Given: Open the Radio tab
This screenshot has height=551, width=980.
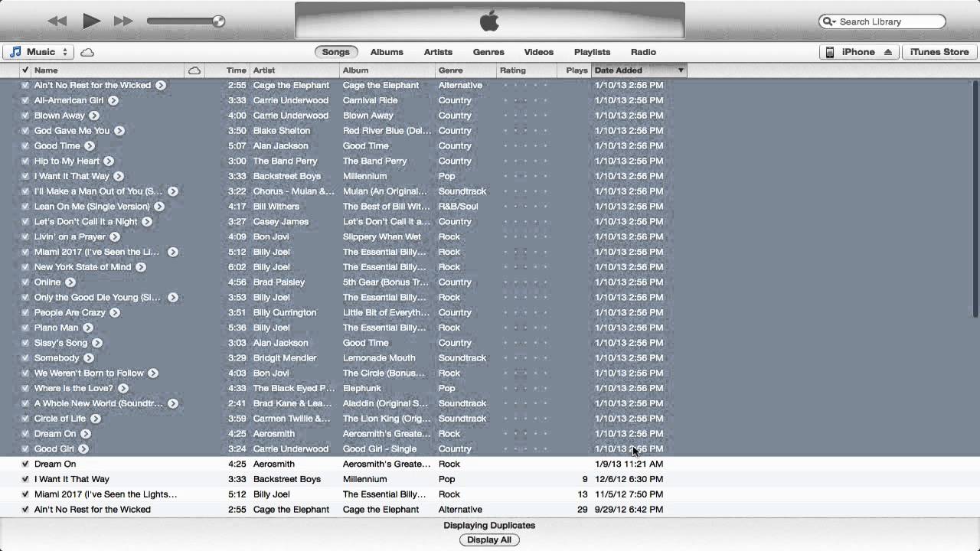Looking at the screenshot, I should [x=643, y=52].
